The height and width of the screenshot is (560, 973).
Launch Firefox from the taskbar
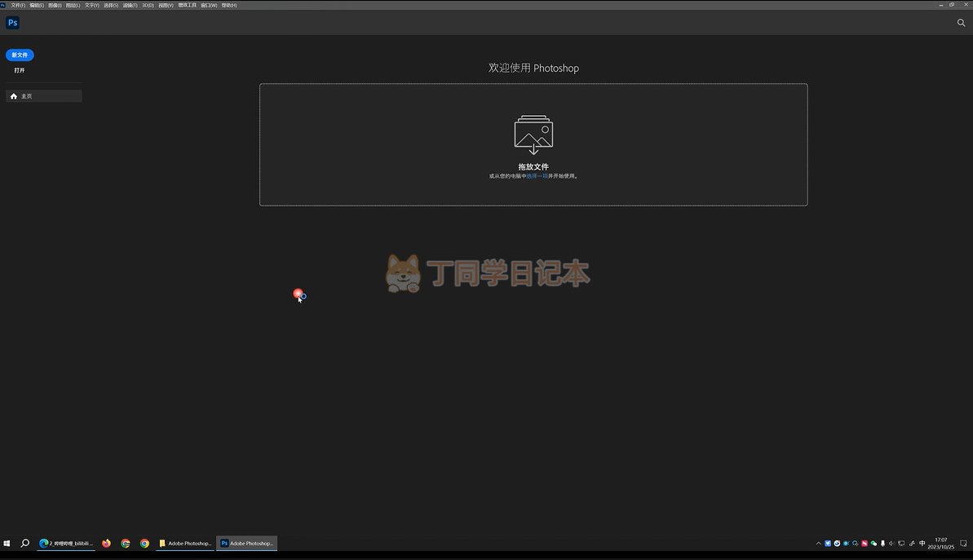point(106,543)
